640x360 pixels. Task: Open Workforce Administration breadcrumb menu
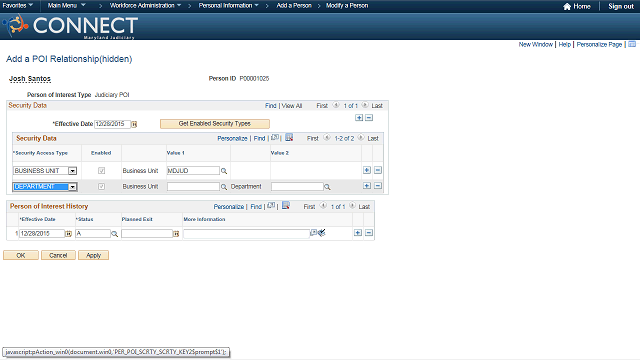click(145, 6)
